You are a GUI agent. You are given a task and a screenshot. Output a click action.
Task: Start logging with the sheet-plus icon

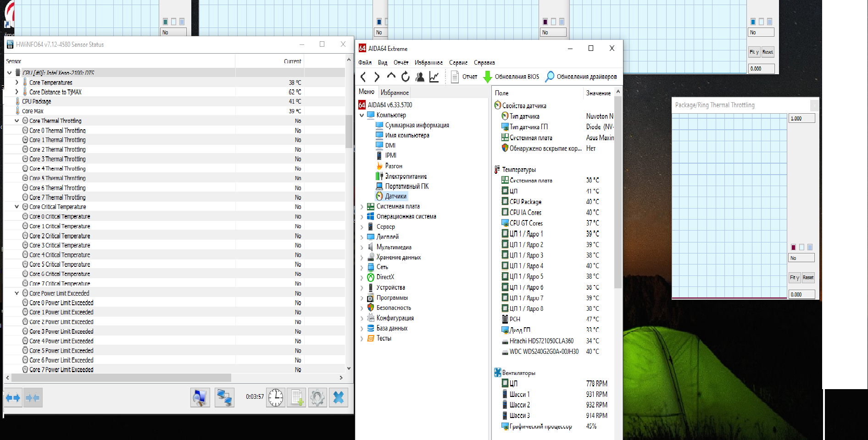296,398
